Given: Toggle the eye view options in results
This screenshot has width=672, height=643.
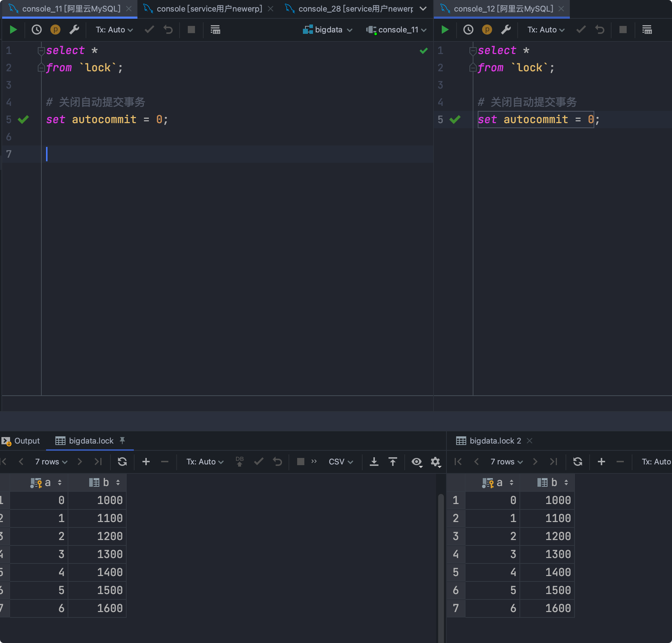Looking at the screenshot, I should (417, 462).
